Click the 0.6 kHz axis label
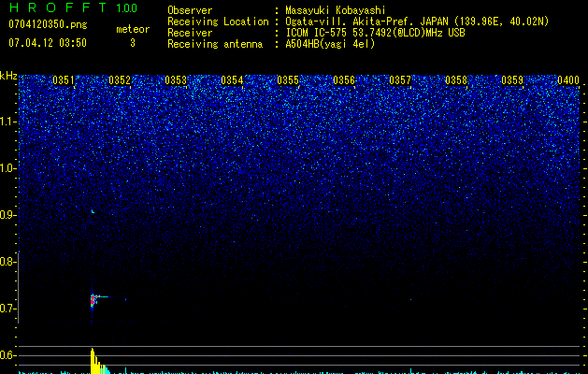This screenshot has height=374, width=588. [x=7, y=355]
